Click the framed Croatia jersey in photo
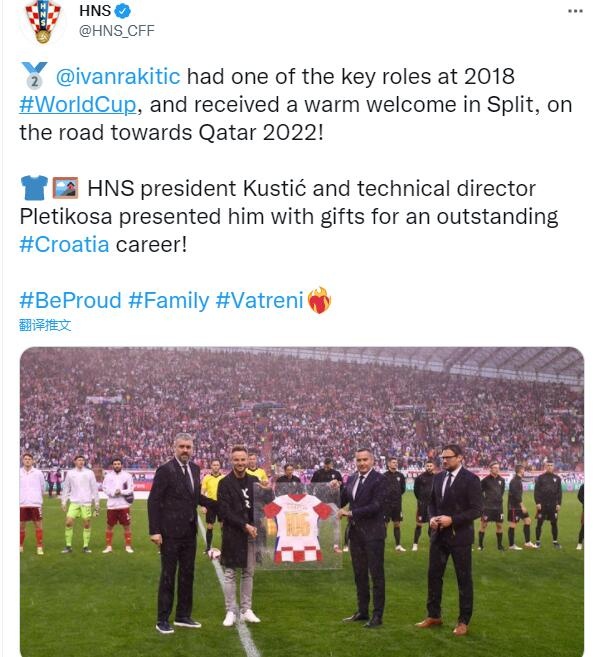 (298, 526)
